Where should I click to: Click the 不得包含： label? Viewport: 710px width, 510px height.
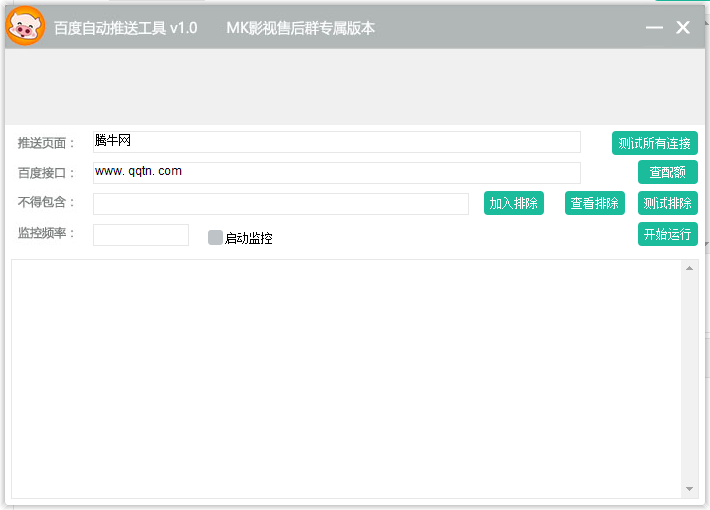pos(46,202)
